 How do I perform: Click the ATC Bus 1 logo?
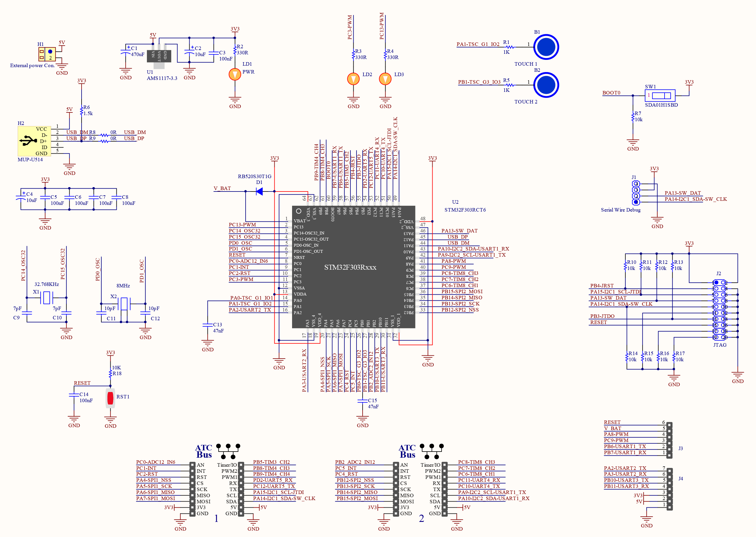pos(217,451)
